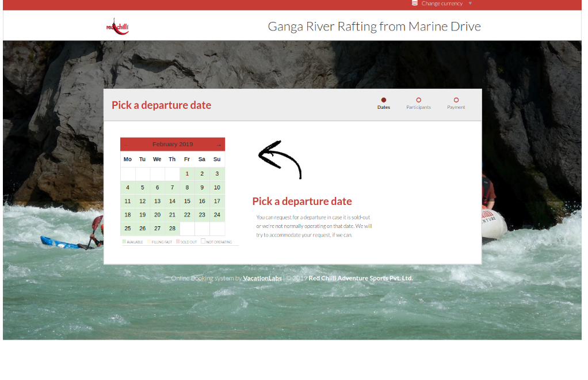Choose February 28 as departure date
This screenshot has width=588, height=380.
point(172,229)
